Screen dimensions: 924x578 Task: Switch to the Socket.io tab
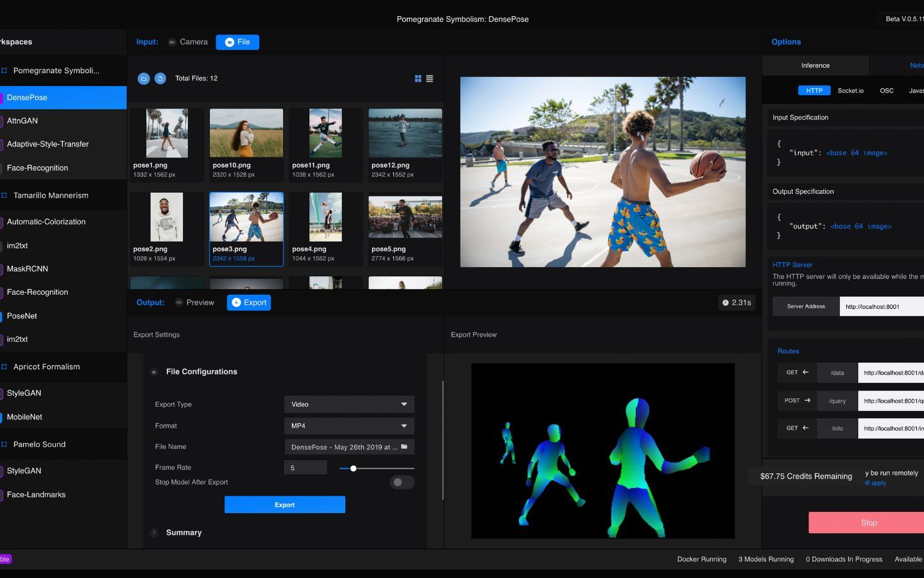850,91
